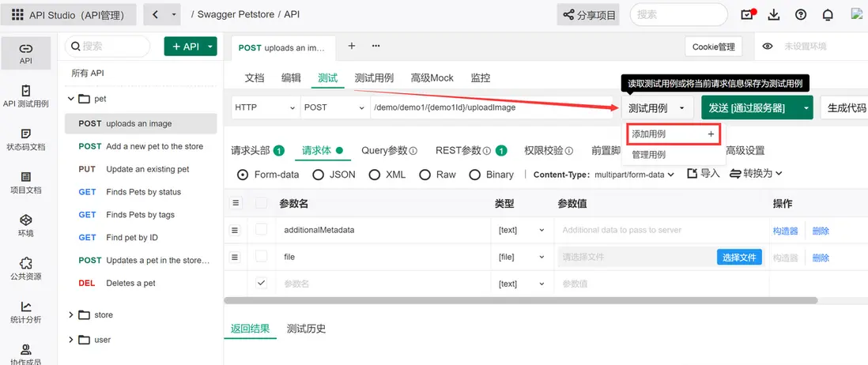Expand the store folder
This screenshot has height=365, width=868.
70,314
